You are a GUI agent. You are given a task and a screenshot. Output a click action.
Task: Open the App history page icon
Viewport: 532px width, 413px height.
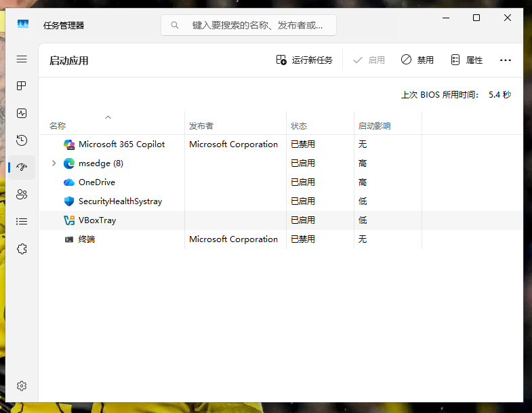tap(22, 140)
